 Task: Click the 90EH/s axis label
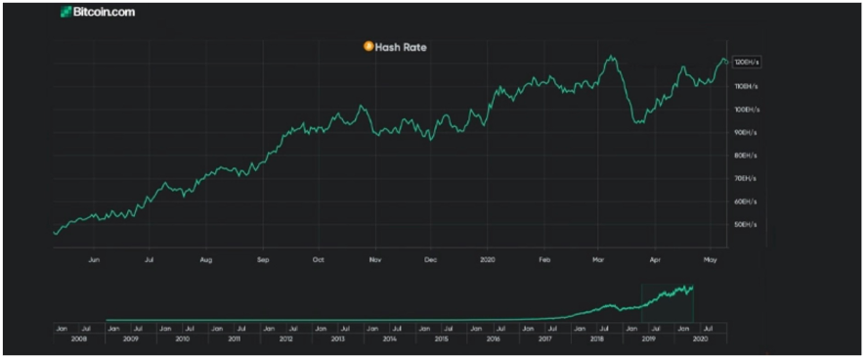click(x=747, y=133)
